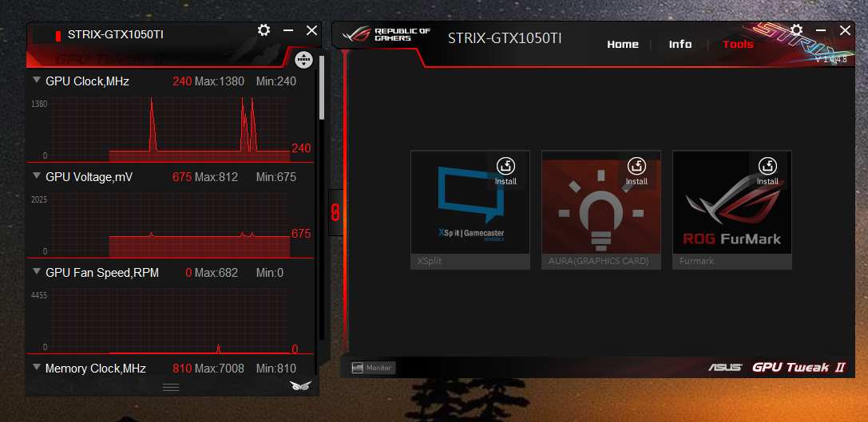Click the GPU Fan Speed,RPM label
Screen dimensions: 868x422
pyautogui.click(x=102, y=273)
